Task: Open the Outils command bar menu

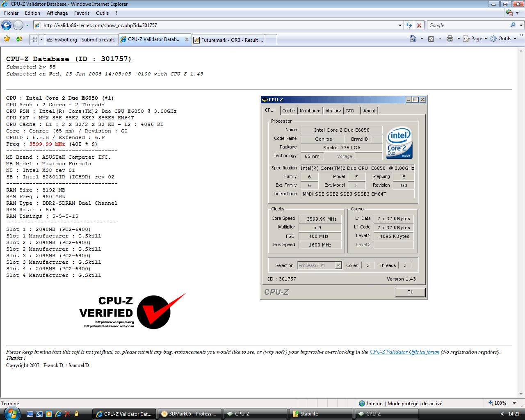Action: (503, 39)
